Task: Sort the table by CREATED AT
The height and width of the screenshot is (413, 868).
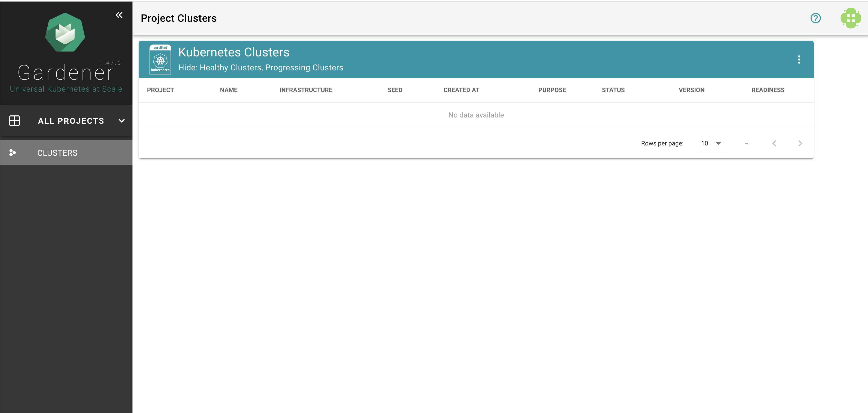Action: point(461,90)
